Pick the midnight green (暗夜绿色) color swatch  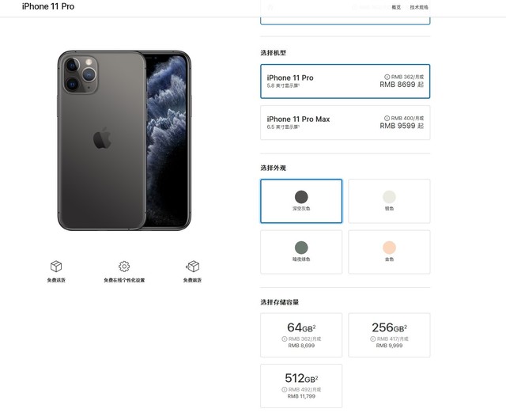[301, 252]
